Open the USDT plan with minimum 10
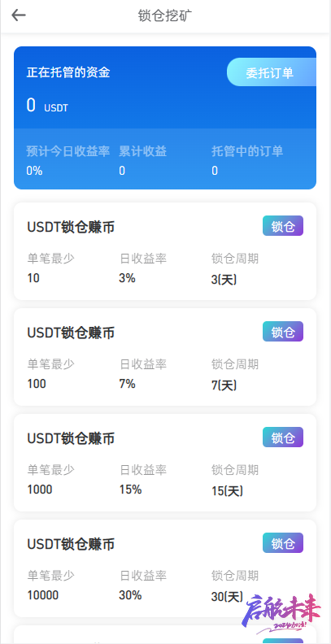The width and height of the screenshot is (331, 644). 165,251
